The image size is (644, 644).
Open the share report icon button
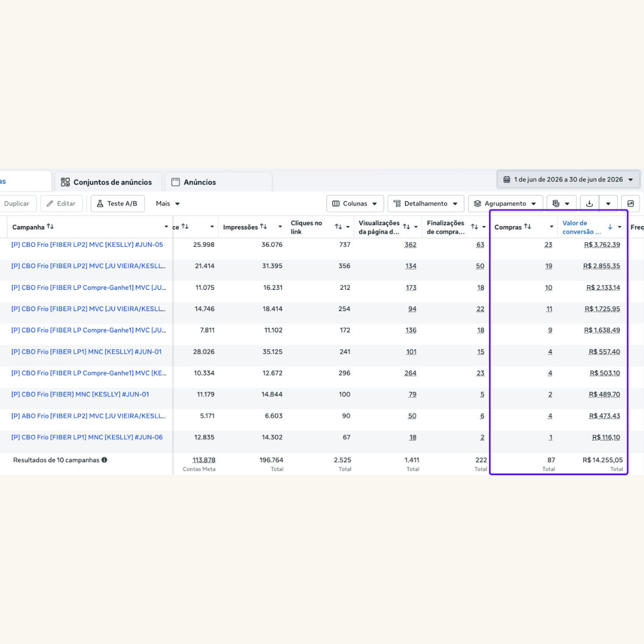pyautogui.click(x=630, y=204)
